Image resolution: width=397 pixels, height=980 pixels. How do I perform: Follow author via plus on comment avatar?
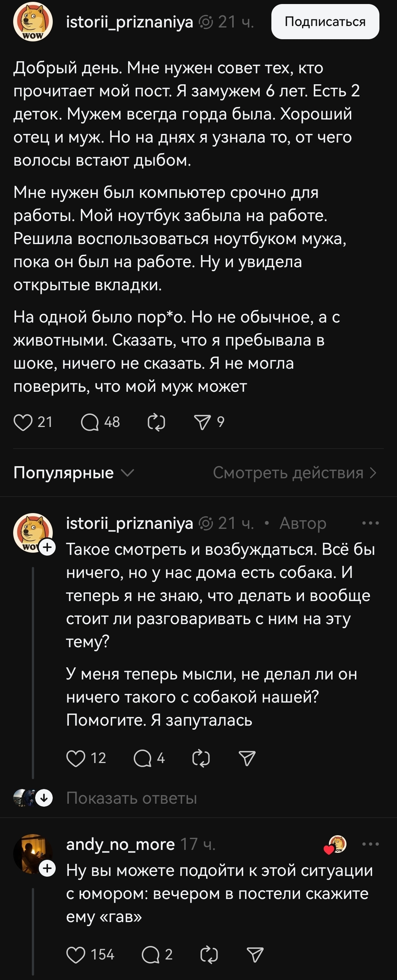[48, 548]
